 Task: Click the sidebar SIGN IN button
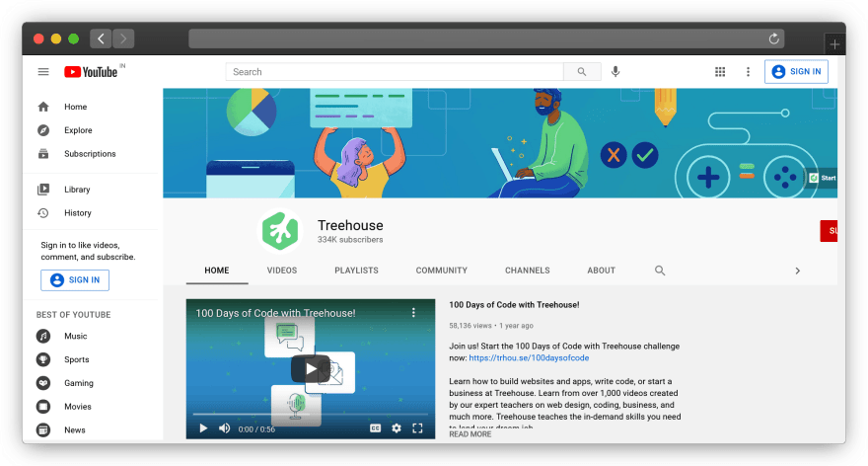pyautogui.click(x=75, y=279)
